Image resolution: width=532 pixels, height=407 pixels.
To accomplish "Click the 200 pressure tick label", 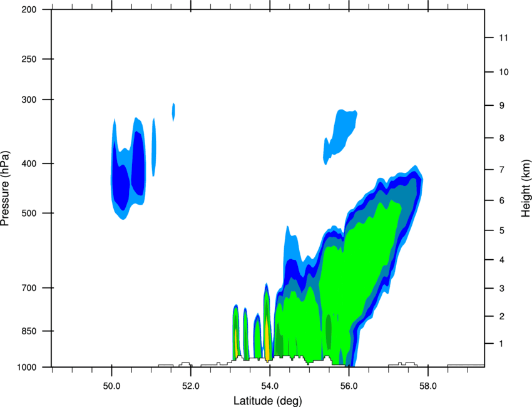I will [29, 9].
